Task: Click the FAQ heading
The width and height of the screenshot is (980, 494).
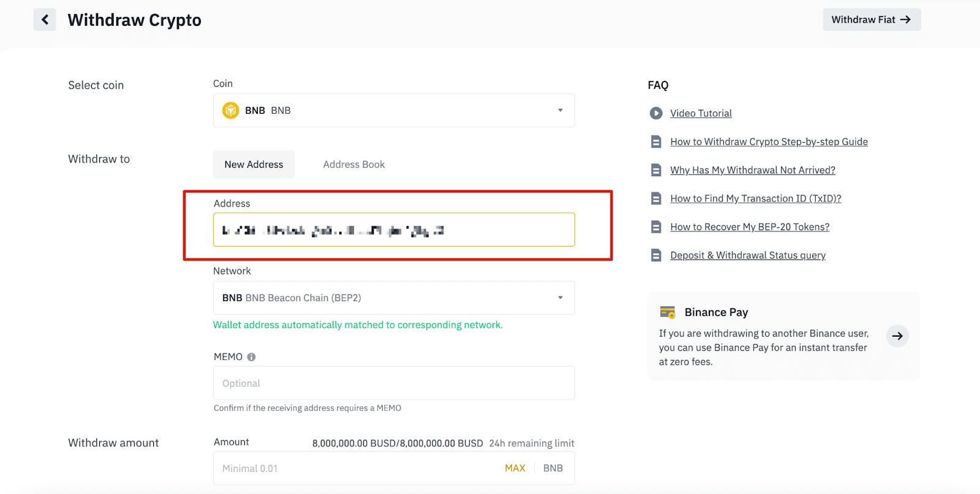Action: point(658,85)
